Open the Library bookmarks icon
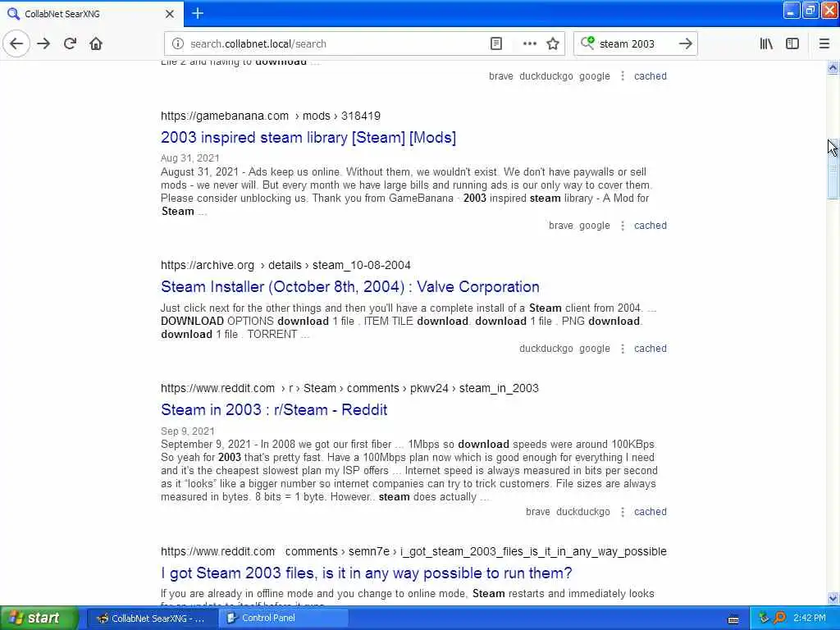This screenshot has width=840, height=630. point(766,44)
